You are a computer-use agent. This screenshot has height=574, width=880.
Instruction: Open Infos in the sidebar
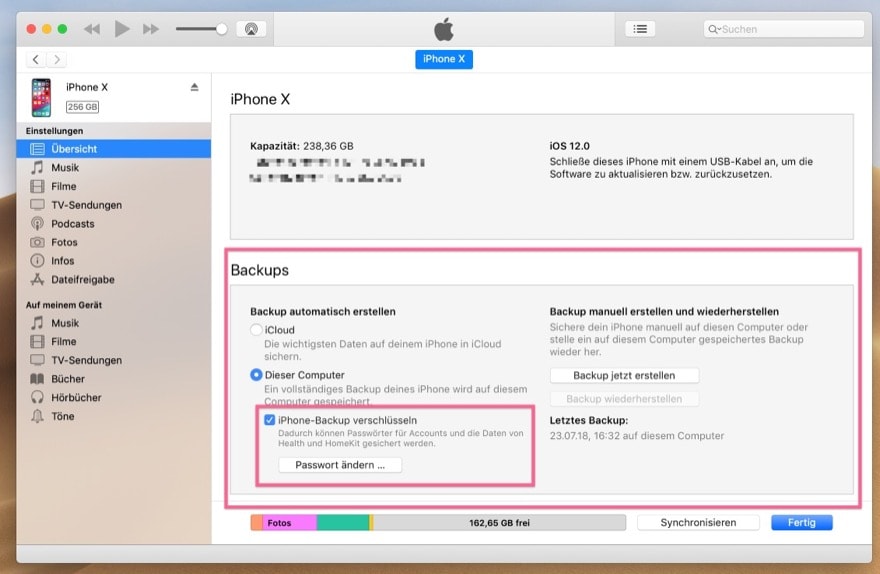click(114, 261)
